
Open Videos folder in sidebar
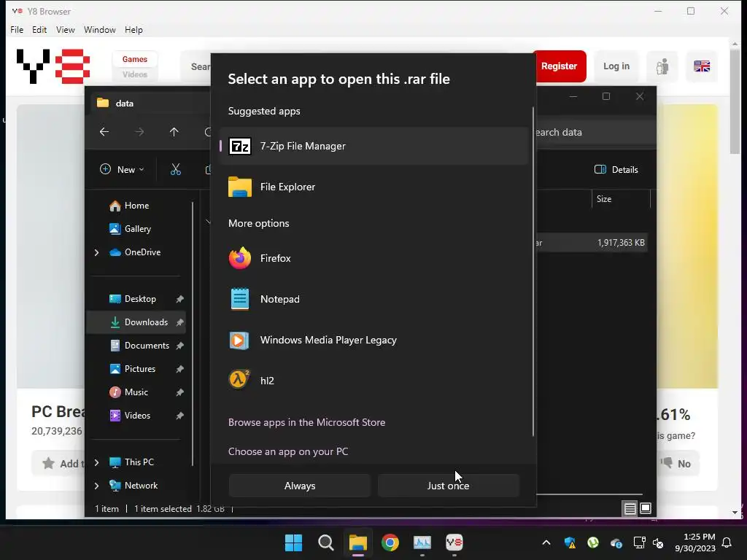point(130,415)
